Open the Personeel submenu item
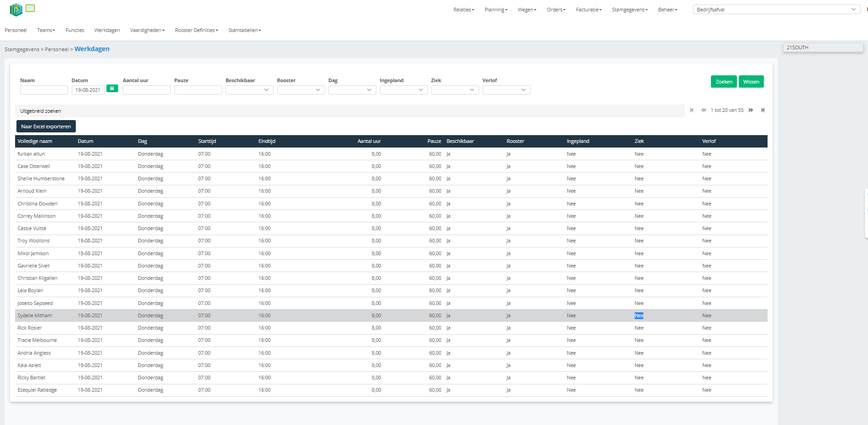Screen dimensions: 868x425 click(16, 30)
